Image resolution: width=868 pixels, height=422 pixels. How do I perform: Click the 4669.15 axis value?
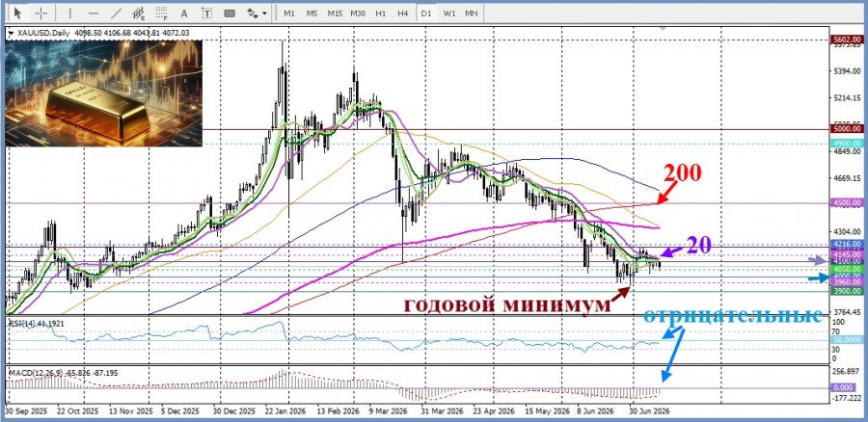point(847,179)
